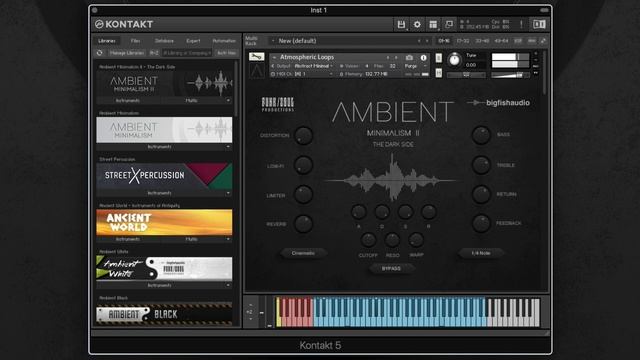
Task: Open the Purge dropdown menu
Action: click(416, 66)
